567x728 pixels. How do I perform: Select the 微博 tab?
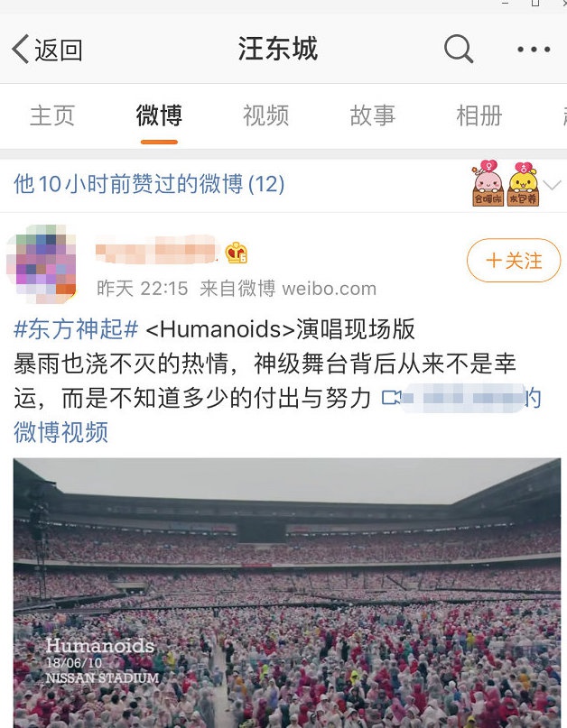[x=159, y=115]
